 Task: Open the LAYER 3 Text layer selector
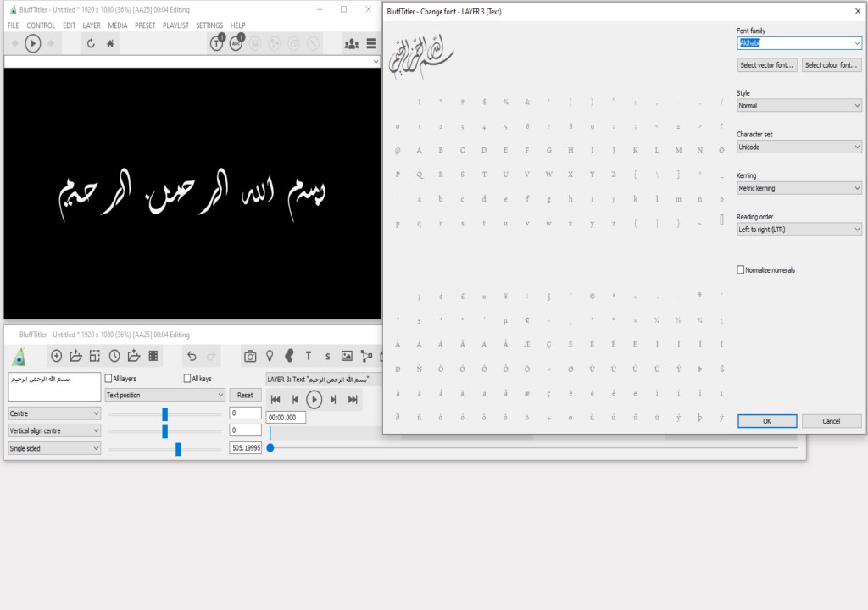324,380
